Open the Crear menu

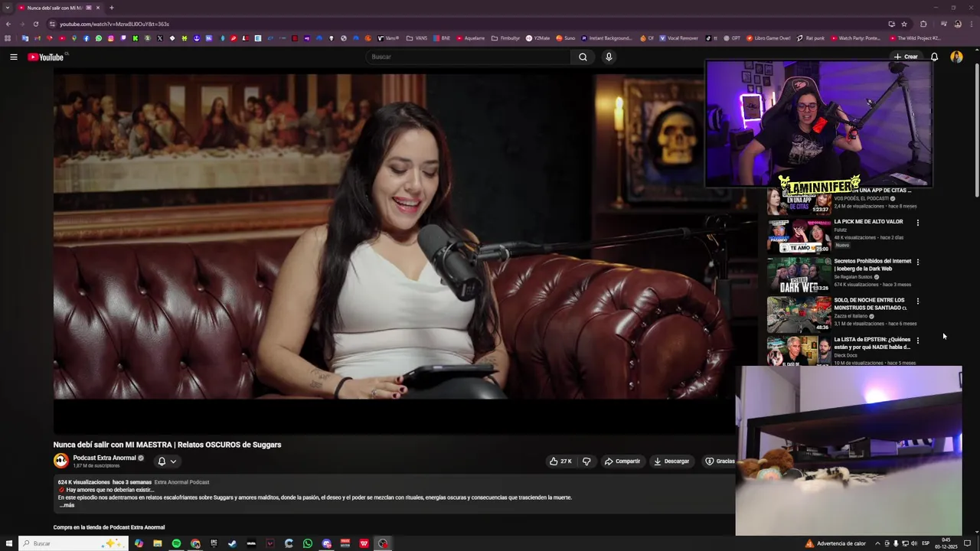coord(906,57)
